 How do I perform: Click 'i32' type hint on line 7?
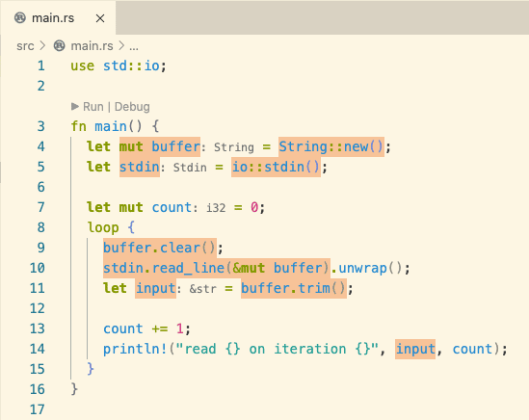tap(216, 208)
